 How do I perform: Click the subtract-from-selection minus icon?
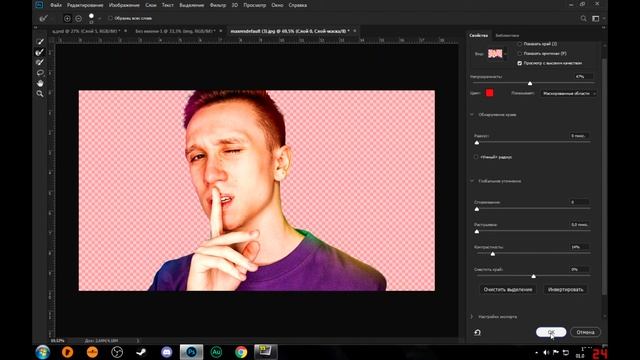point(78,18)
